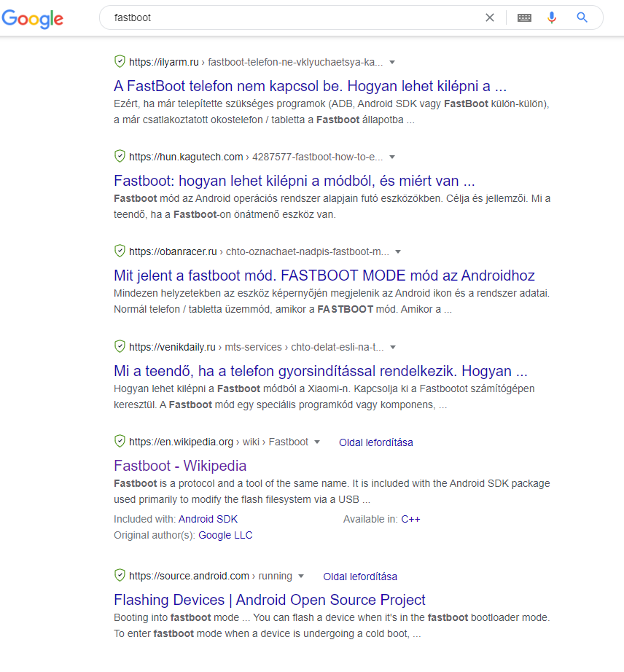Click the https://hun.kagutech.com URL text
Viewport: 624px width, 672px height.
186,157
